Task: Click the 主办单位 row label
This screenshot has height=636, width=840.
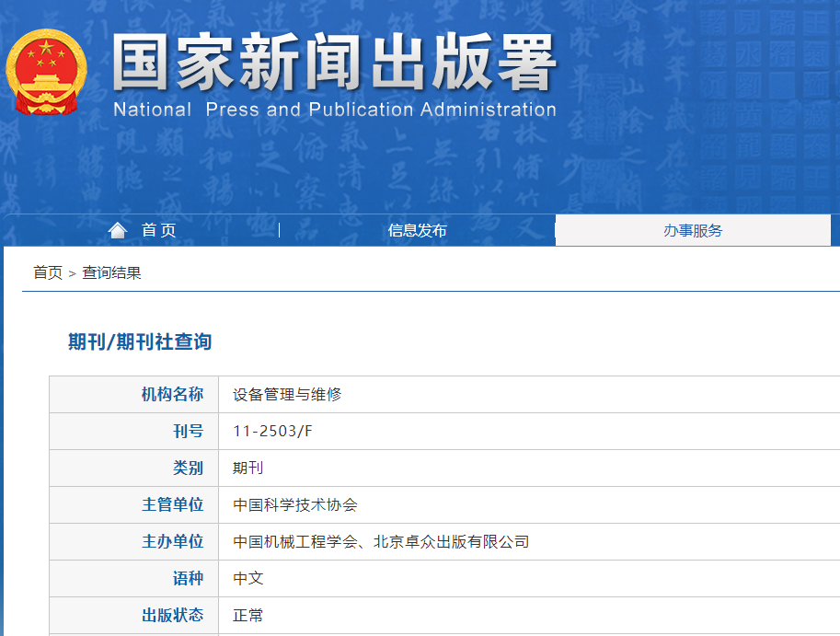Action: (172, 541)
